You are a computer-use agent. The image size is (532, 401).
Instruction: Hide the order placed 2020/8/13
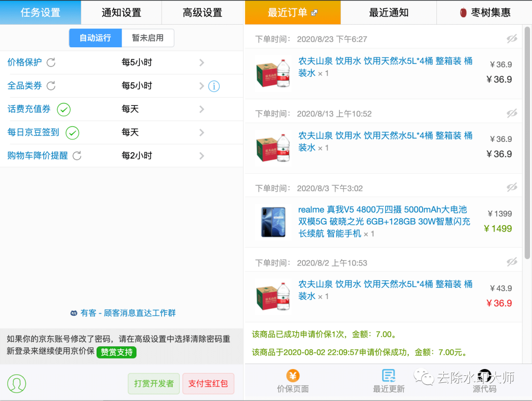pyautogui.click(x=512, y=113)
